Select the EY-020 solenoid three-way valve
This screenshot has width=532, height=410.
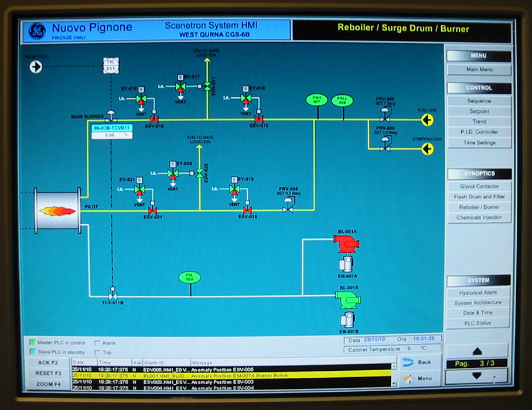(173, 174)
